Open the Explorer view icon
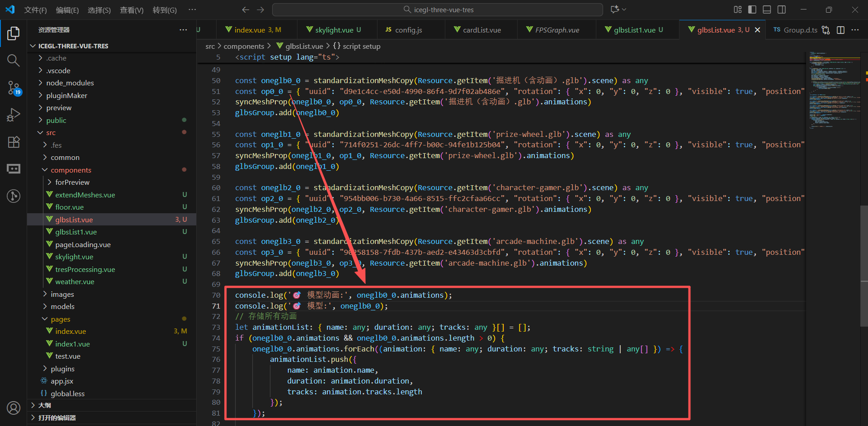 (14, 33)
